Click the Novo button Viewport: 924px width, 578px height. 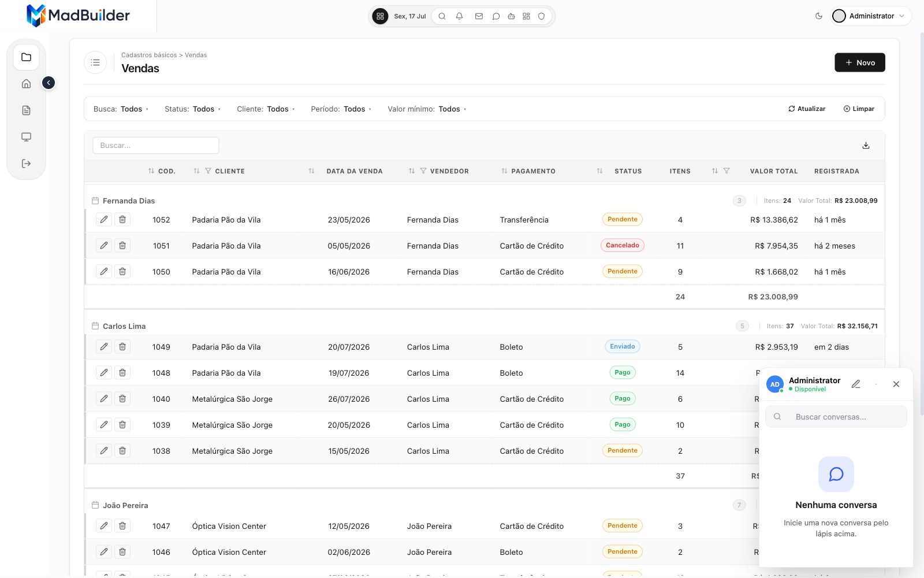pos(860,62)
